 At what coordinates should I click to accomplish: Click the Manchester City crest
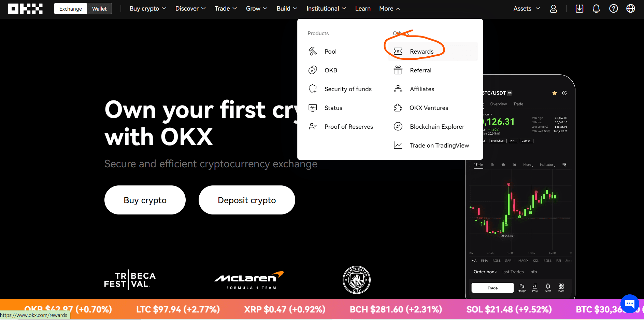pyautogui.click(x=357, y=280)
